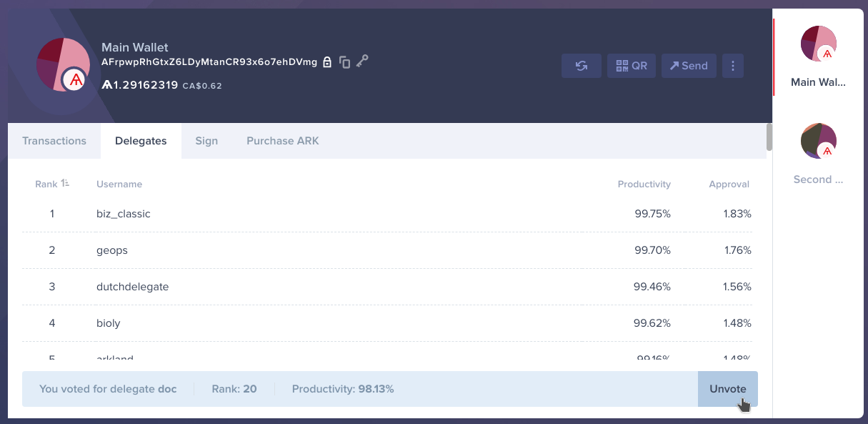Viewport: 868px width, 424px height.
Task: Click the 1.76% approval value
Action: tap(737, 250)
